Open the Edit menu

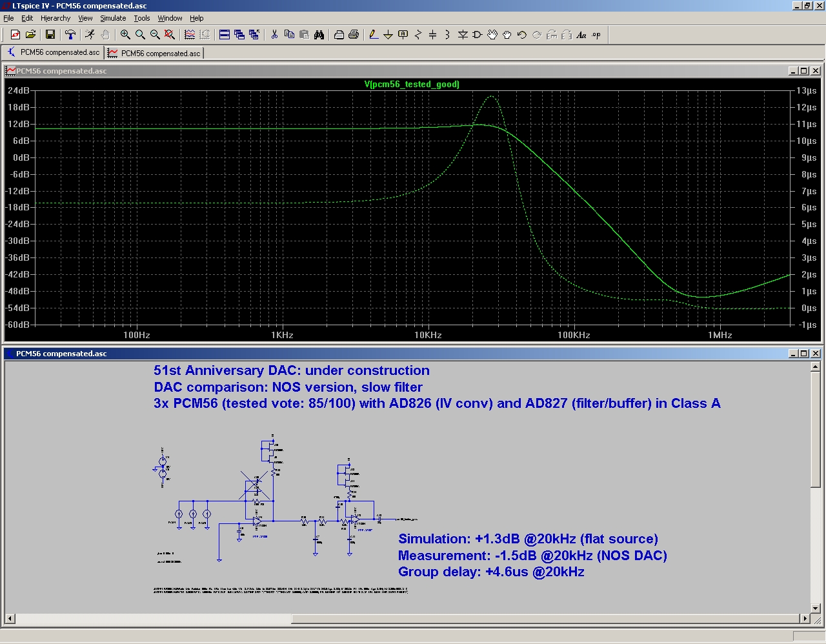point(27,18)
